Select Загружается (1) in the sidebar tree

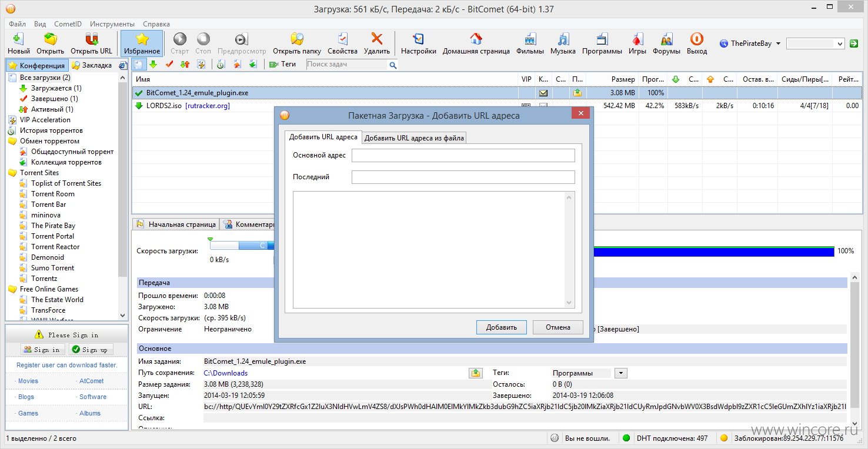pyautogui.click(x=50, y=88)
